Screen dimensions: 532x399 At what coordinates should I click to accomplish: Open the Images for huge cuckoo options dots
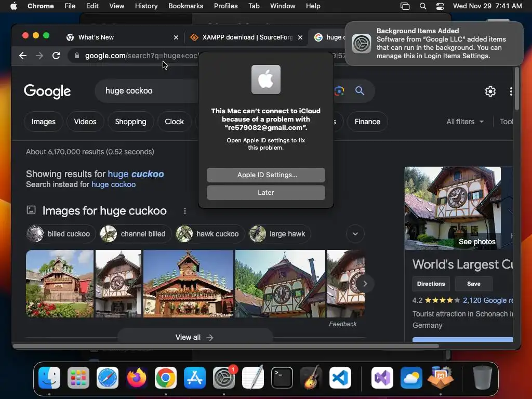pos(185,211)
